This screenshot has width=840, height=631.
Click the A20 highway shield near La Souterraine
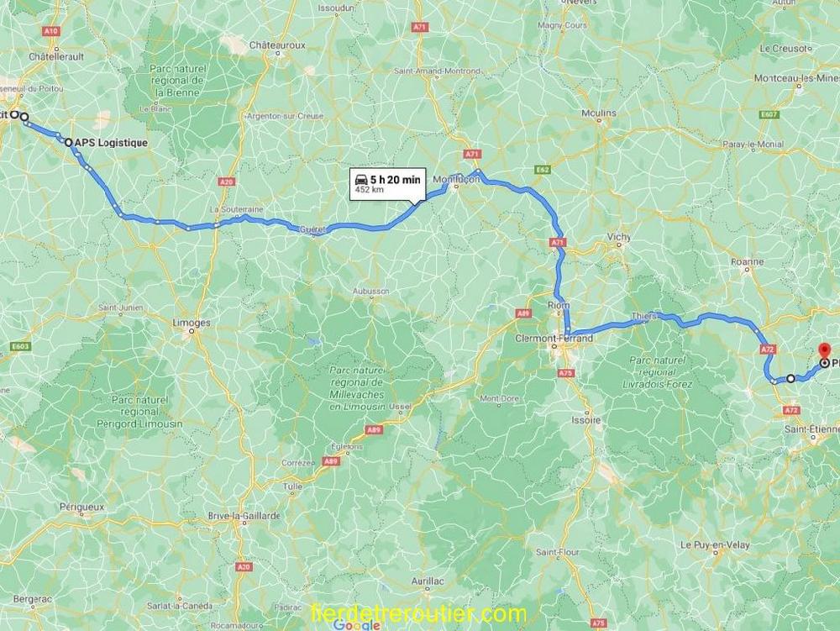click(x=227, y=182)
